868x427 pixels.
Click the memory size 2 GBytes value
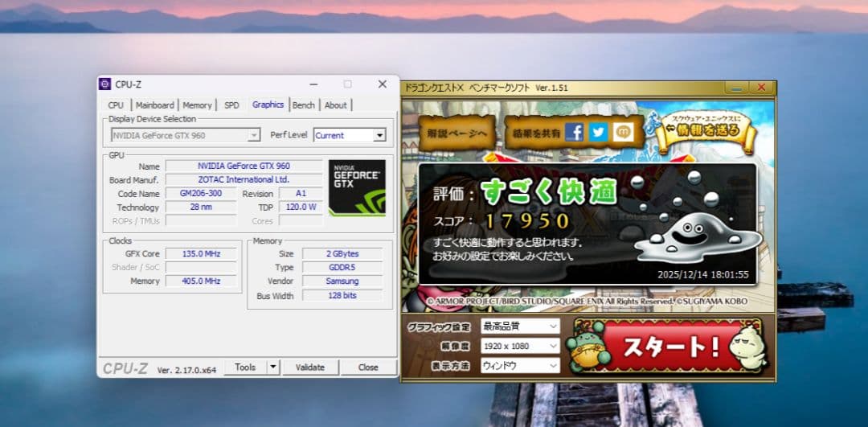coord(342,253)
